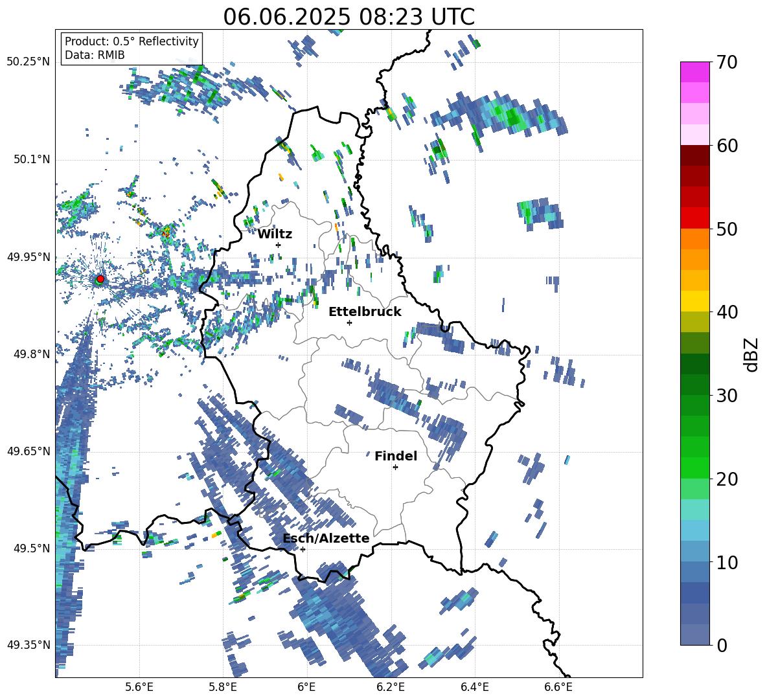Click the 50.25°N latitude label
Image resolution: width=767 pixels, height=700 pixels.
click(29, 62)
